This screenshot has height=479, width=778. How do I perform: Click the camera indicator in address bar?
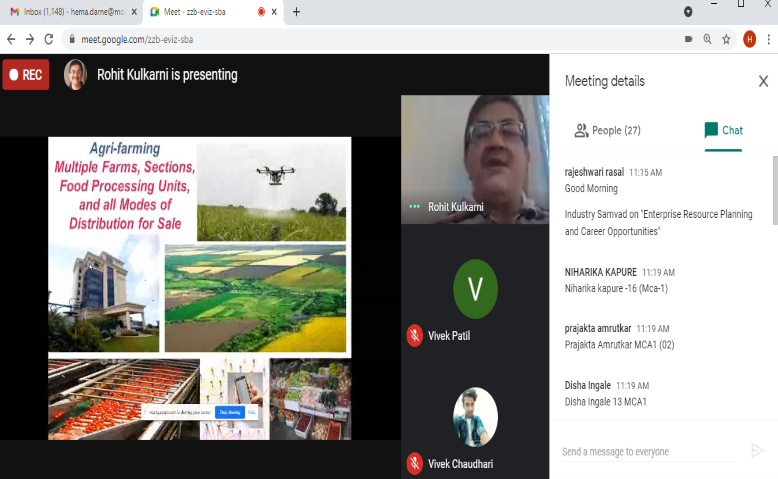[x=688, y=39]
